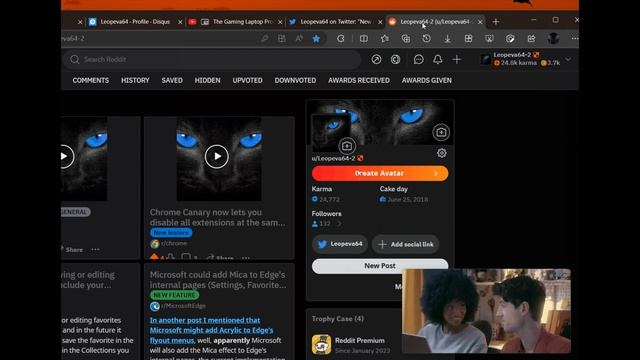Click the extensions icon beside the star

click(340, 38)
